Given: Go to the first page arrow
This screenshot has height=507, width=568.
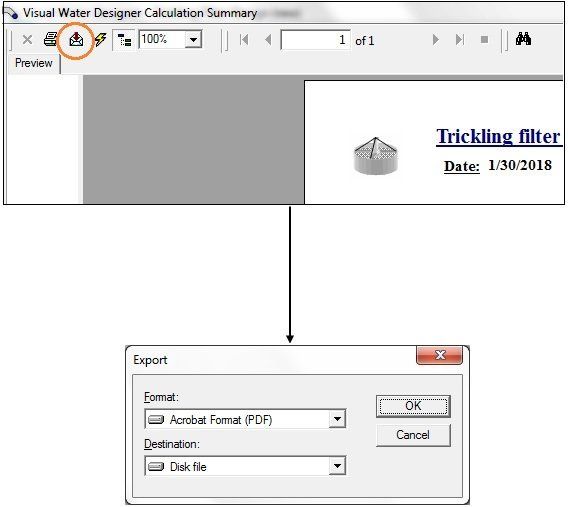Looking at the screenshot, I should coord(245,39).
